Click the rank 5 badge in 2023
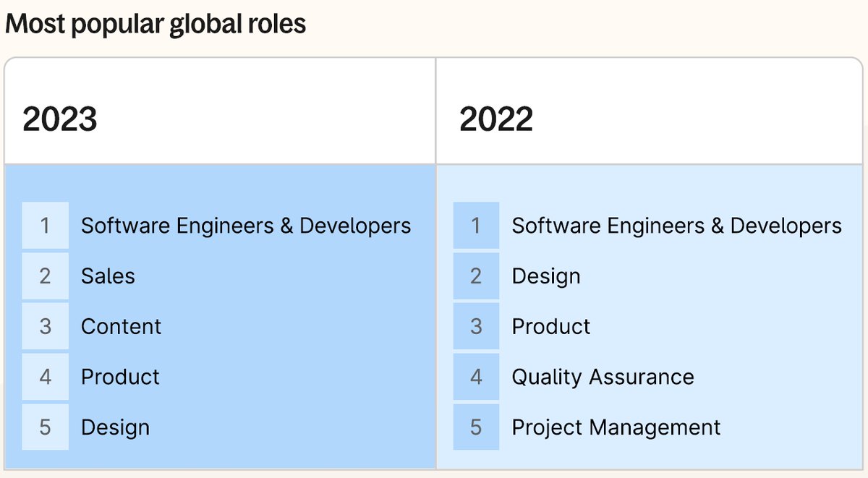 point(45,427)
